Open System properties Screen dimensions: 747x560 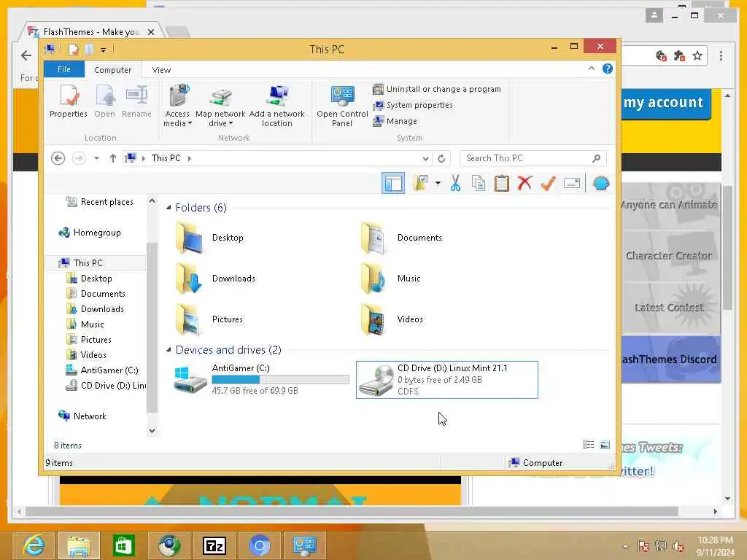413,105
